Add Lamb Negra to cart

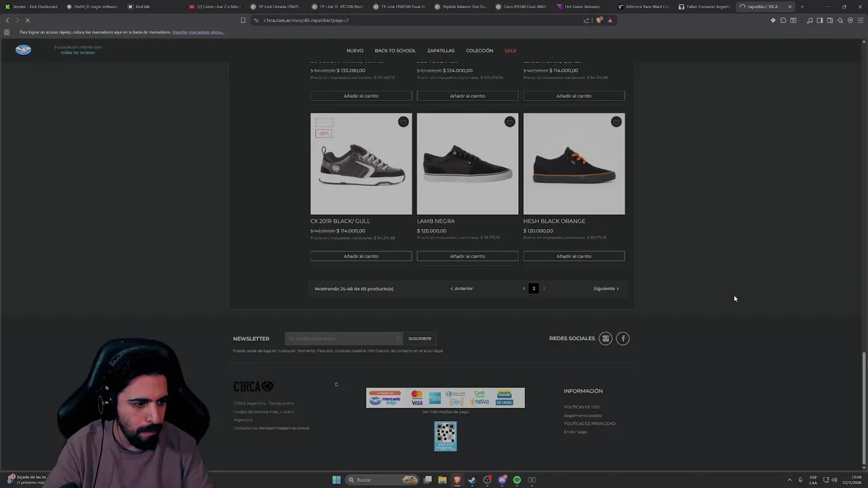(x=467, y=256)
